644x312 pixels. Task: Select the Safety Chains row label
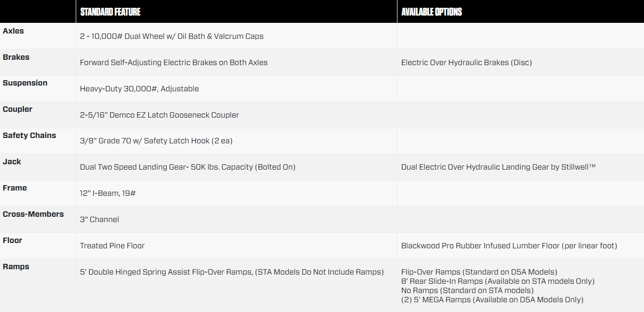[x=29, y=136]
